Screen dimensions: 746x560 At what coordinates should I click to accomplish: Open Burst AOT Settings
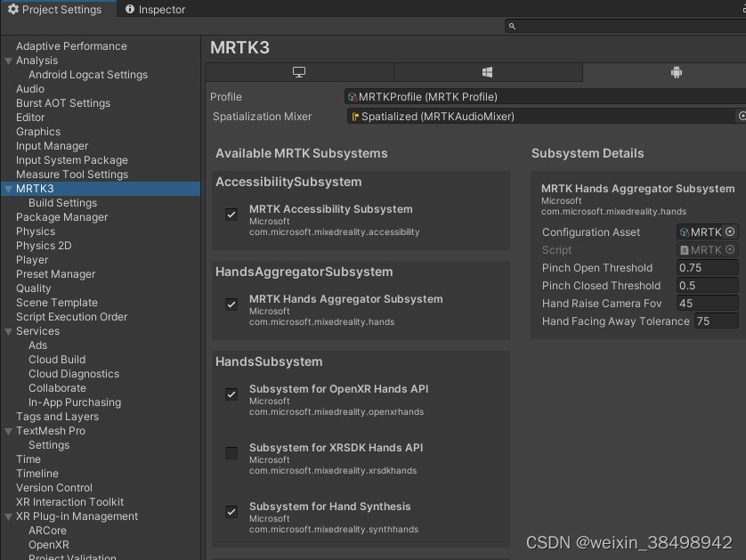[x=63, y=103]
